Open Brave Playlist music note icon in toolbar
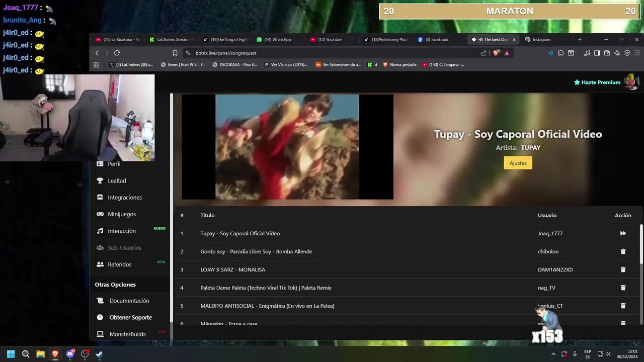644x362 pixels. pos(587,53)
